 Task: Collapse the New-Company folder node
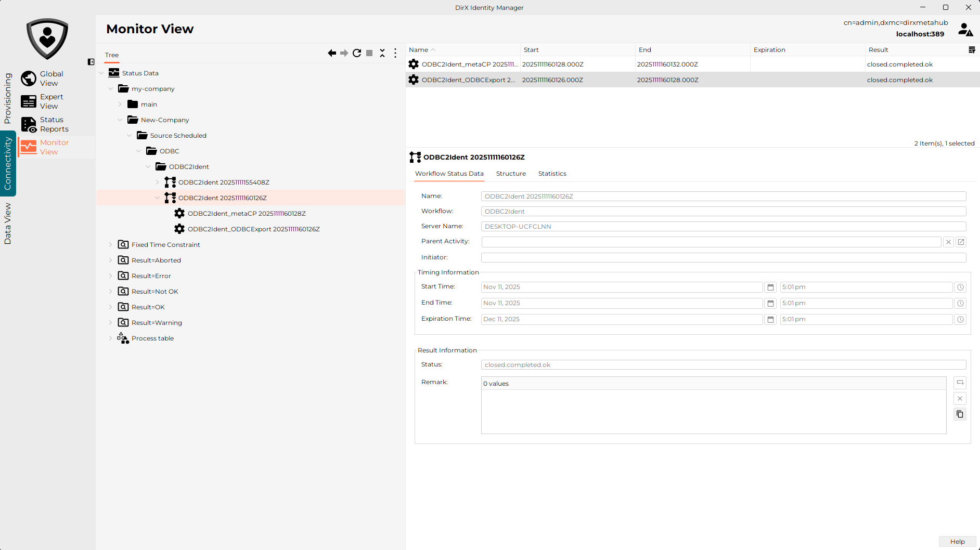(x=120, y=120)
